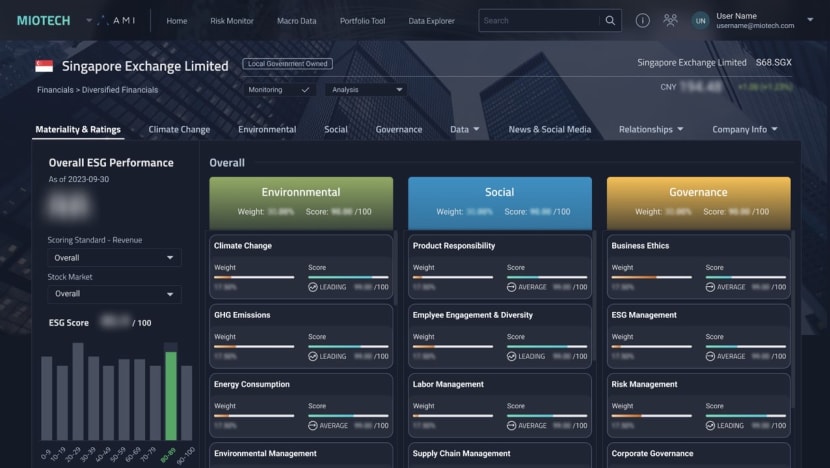
Task: Click the 20-29 histogram bar
Action: click(78, 391)
